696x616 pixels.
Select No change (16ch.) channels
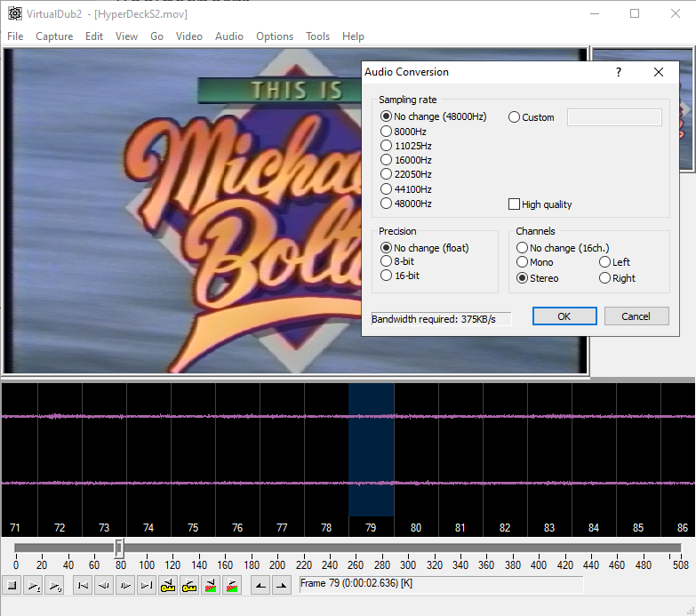click(563, 248)
